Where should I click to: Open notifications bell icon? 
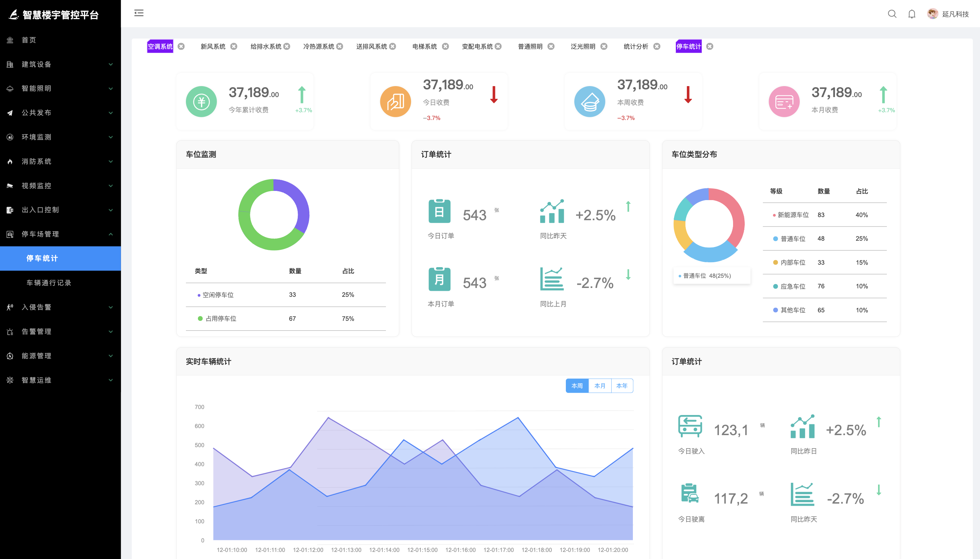click(912, 14)
